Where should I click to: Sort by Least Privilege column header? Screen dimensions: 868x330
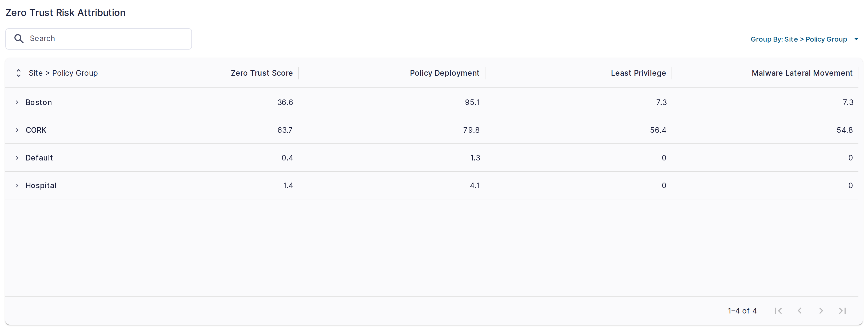[x=638, y=73]
